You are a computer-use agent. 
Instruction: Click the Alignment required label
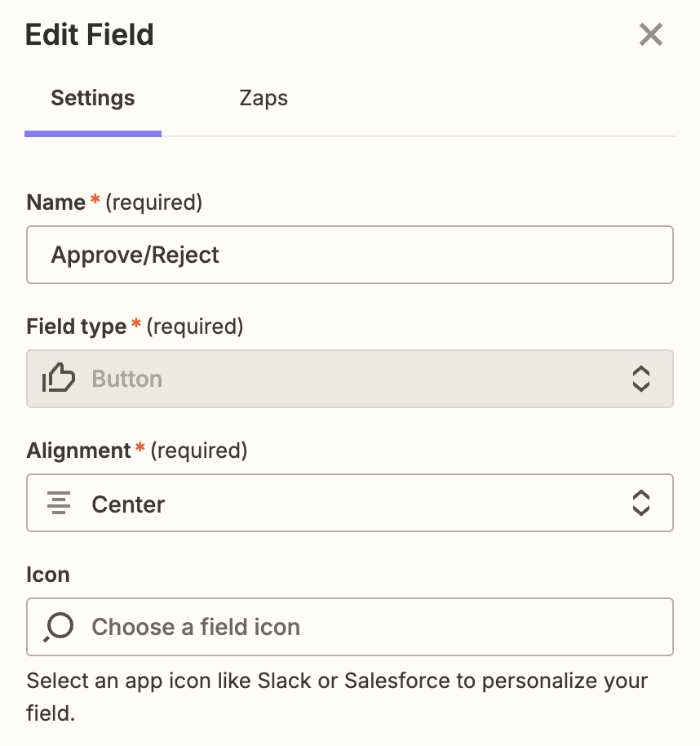136,451
